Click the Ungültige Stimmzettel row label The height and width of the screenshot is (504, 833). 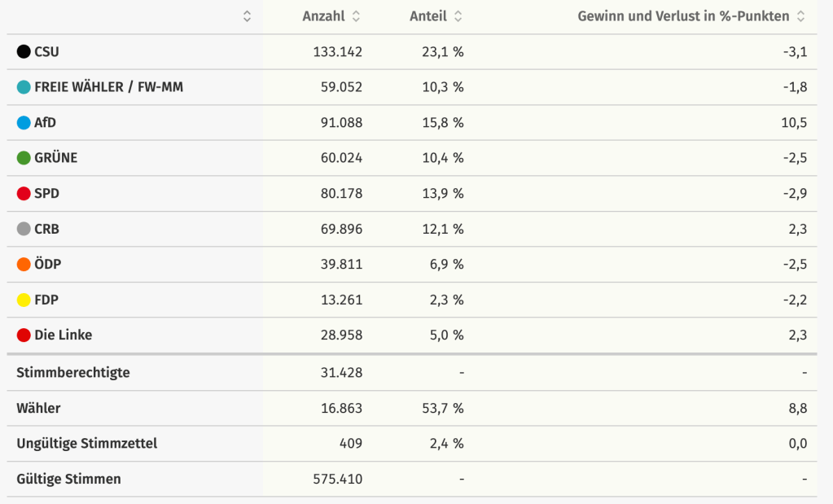pyautogui.click(x=86, y=443)
